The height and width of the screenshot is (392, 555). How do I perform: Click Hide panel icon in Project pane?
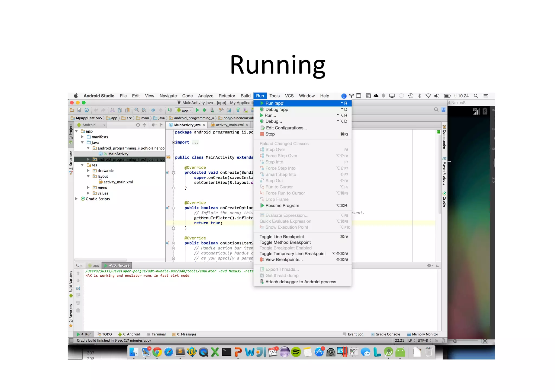[162, 125]
